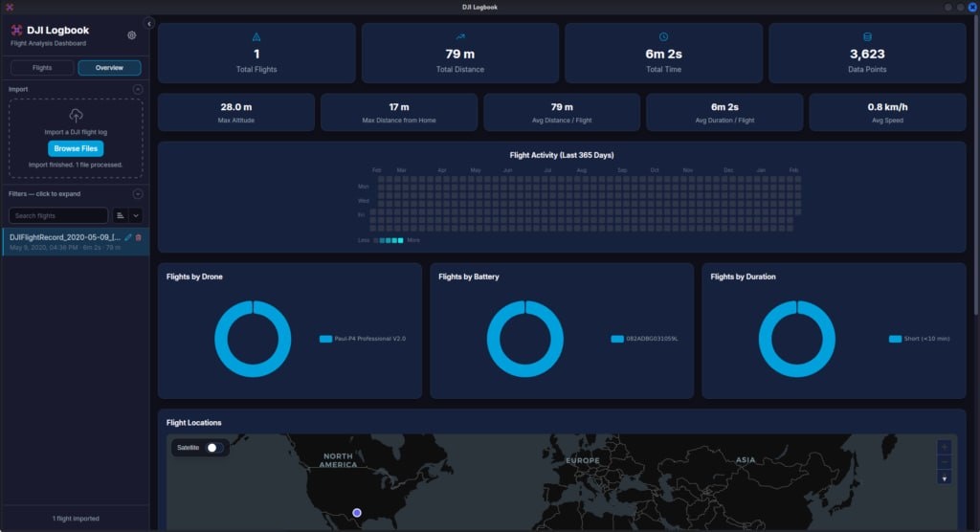
Task: Collapse the Import section
Action: [x=138, y=89]
